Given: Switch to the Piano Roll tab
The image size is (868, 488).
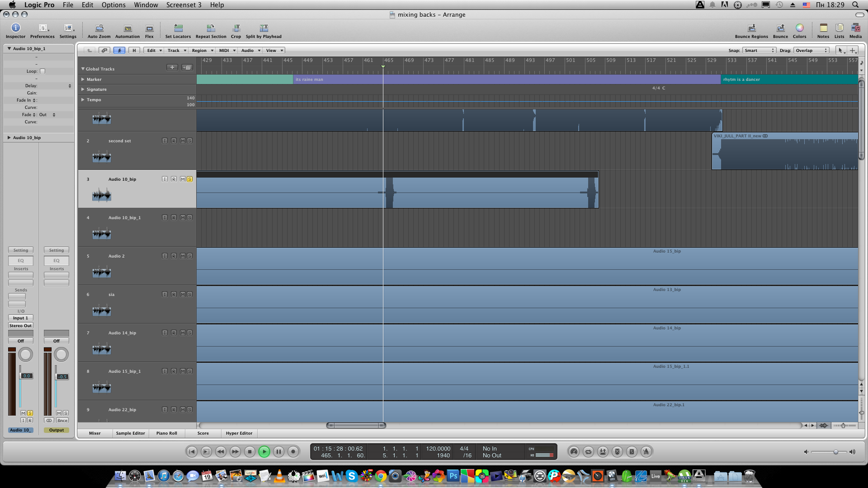Looking at the screenshot, I should click(x=166, y=433).
